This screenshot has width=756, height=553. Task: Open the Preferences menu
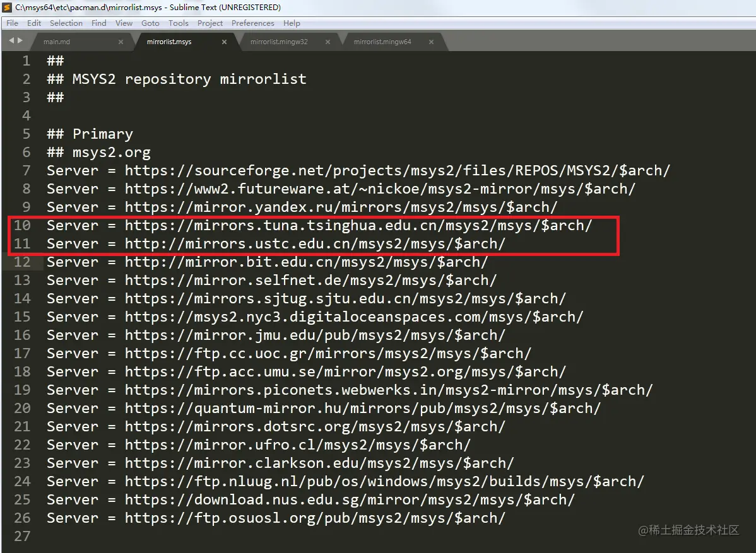(x=252, y=23)
